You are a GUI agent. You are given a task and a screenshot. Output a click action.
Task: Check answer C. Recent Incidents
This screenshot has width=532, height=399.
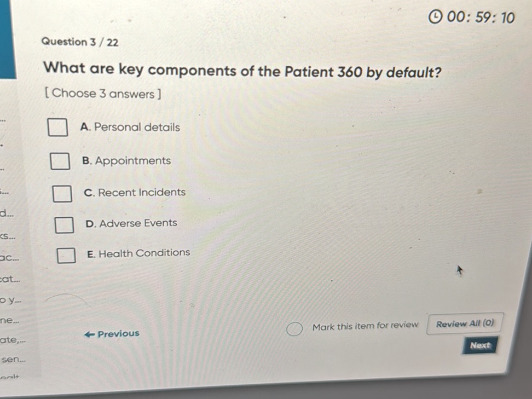(x=61, y=193)
